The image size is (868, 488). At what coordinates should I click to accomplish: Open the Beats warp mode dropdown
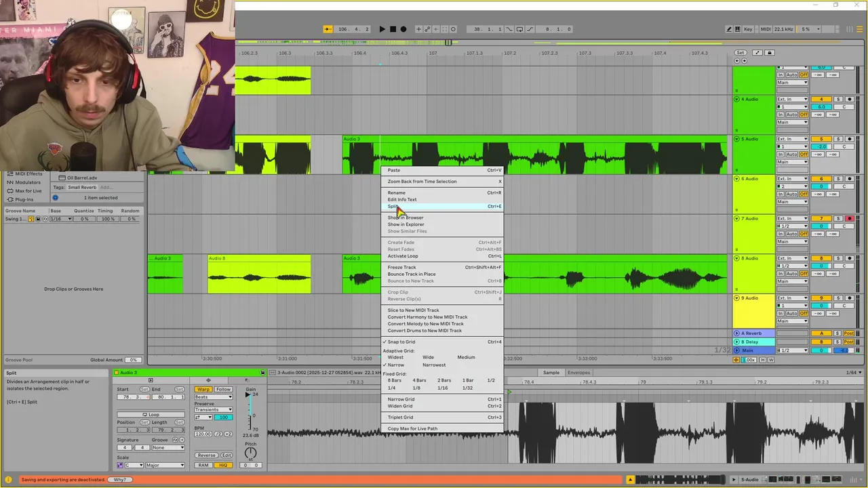pos(213,396)
